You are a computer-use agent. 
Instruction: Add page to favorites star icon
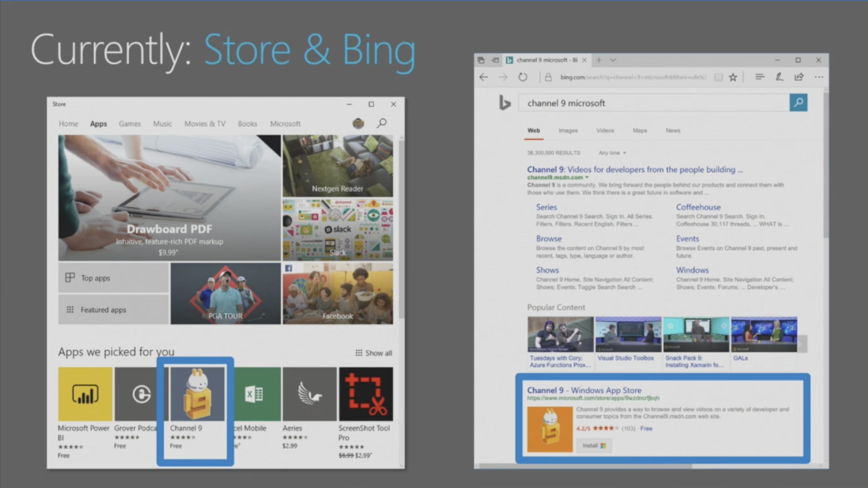(x=733, y=77)
